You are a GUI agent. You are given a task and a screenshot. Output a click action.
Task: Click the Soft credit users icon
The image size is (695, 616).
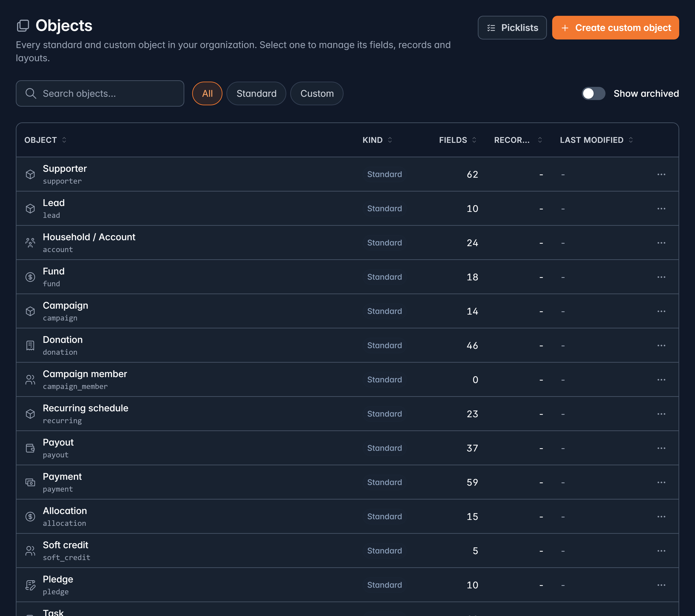pyautogui.click(x=30, y=551)
